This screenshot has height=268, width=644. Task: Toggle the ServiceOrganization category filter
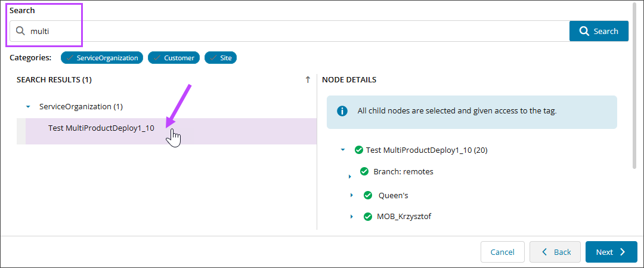pyautogui.click(x=101, y=58)
